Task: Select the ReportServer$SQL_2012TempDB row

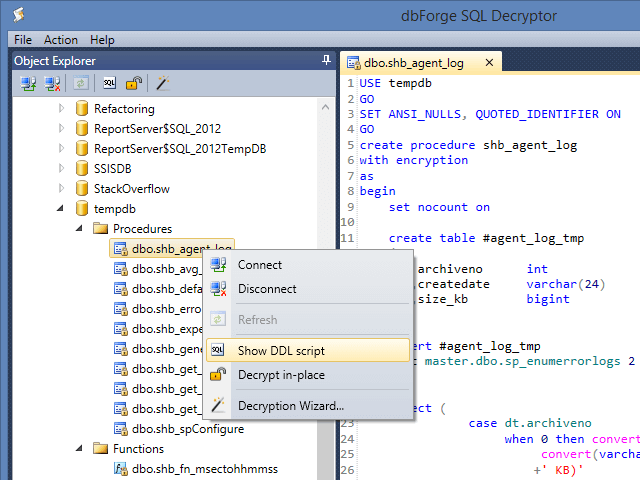Action: tap(180, 149)
